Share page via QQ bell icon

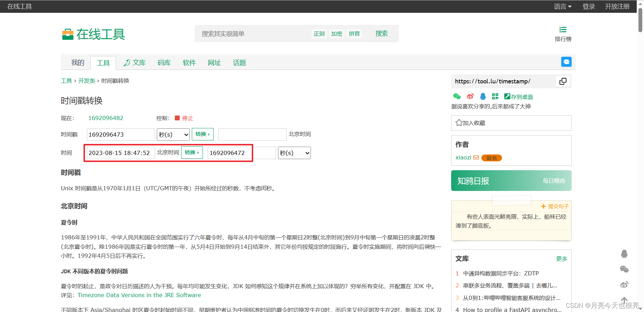(x=483, y=97)
